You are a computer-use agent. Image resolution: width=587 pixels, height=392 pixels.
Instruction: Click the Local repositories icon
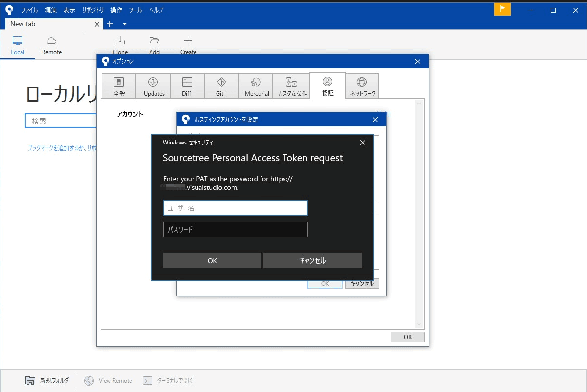[18, 41]
